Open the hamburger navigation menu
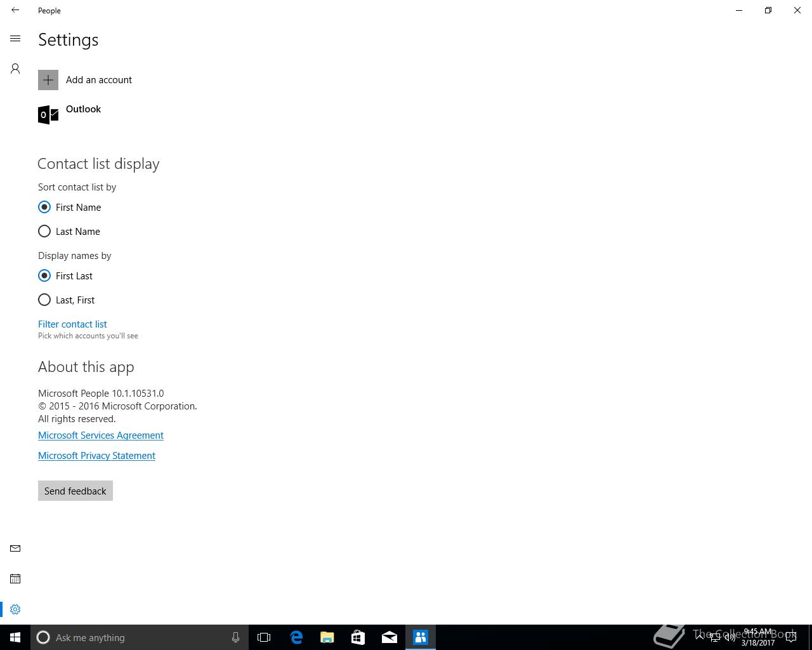The width and height of the screenshot is (812, 650). (x=15, y=39)
